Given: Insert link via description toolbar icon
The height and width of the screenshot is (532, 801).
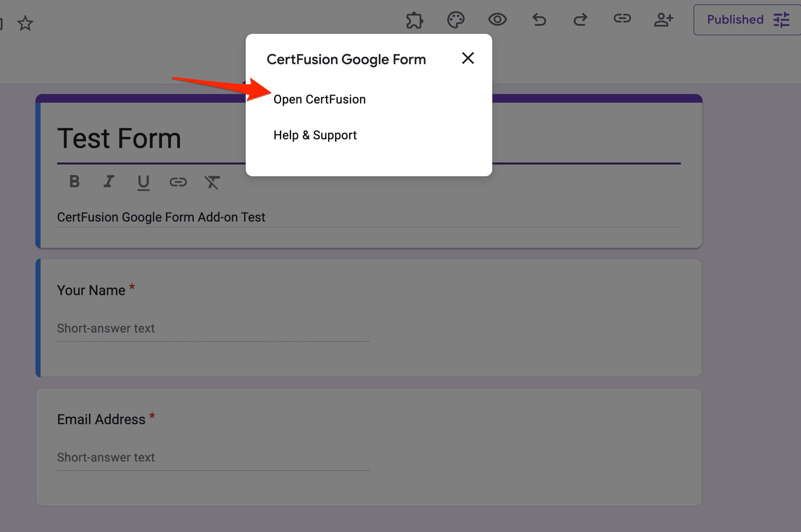Looking at the screenshot, I should (178, 182).
